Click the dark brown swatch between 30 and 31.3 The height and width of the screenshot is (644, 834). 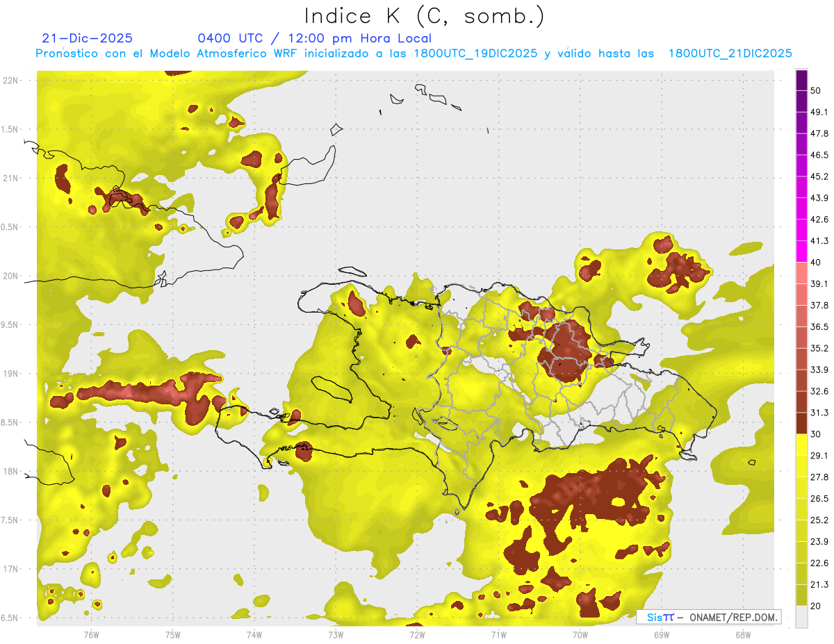coord(802,423)
